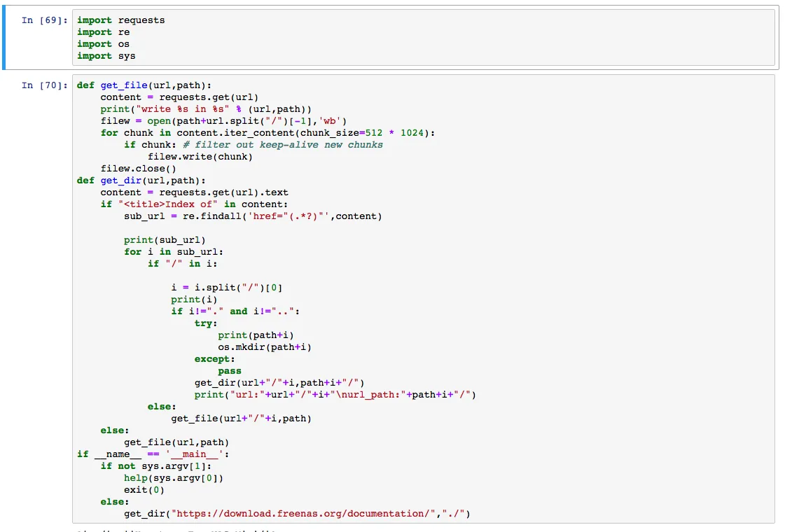Click the 'except:' keyword line
Image resolution: width=785 pixels, height=532 pixels.
[x=214, y=359]
